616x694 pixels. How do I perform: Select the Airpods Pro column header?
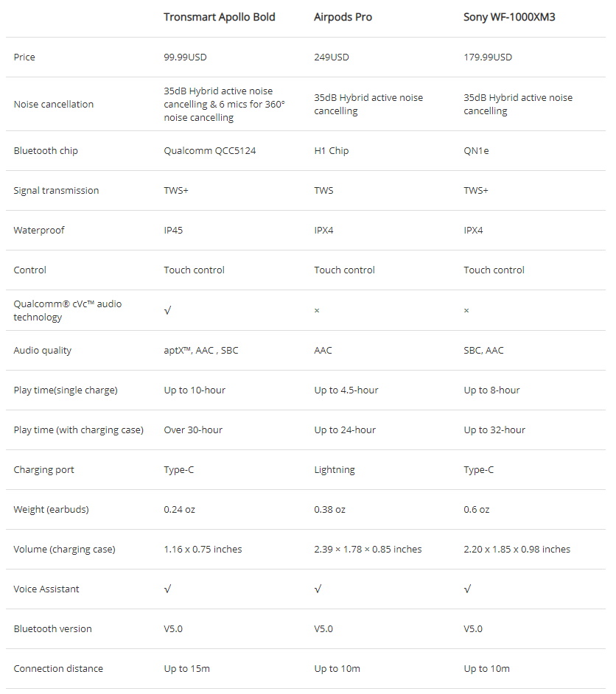(343, 17)
